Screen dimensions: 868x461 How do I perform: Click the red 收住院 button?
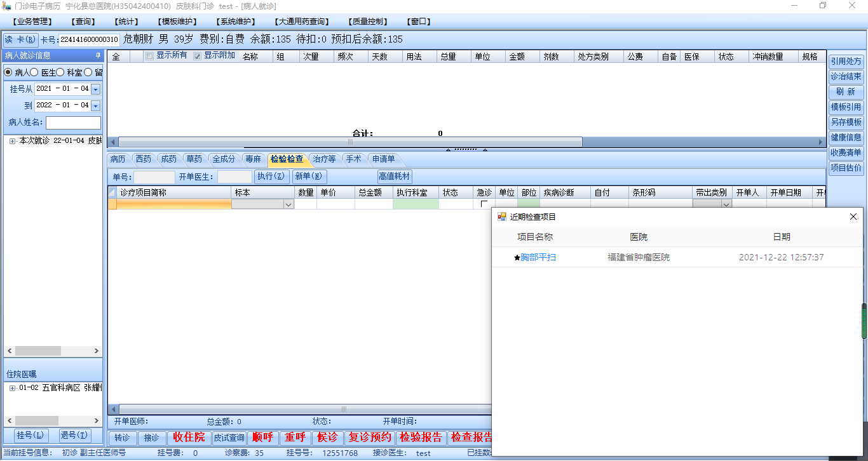189,438
